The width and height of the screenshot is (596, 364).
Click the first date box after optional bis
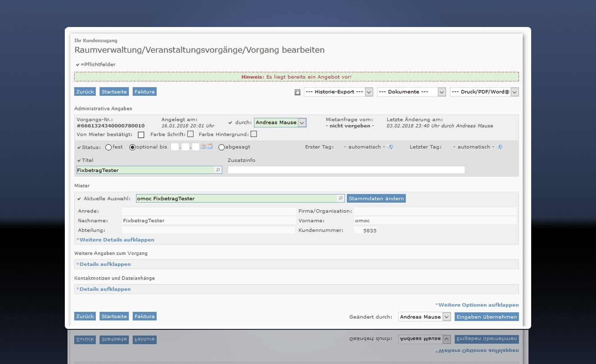point(175,147)
